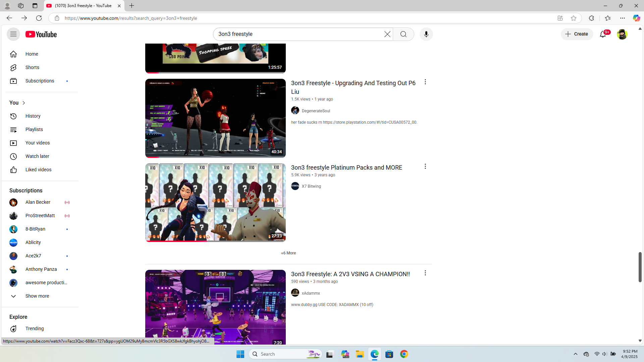644x362 pixels.
Task: Open action menu for P6 Liu video
Action: pos(425,82)
